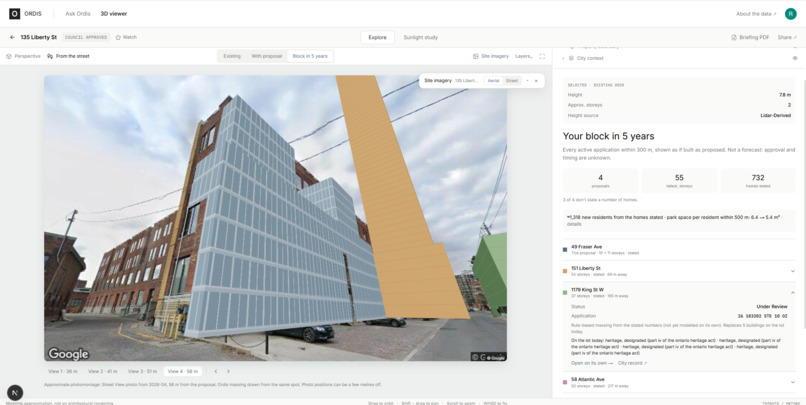Expand the 151 Liberty St proposal
Viewport: 806px width, 405px height.
(793, 271)
